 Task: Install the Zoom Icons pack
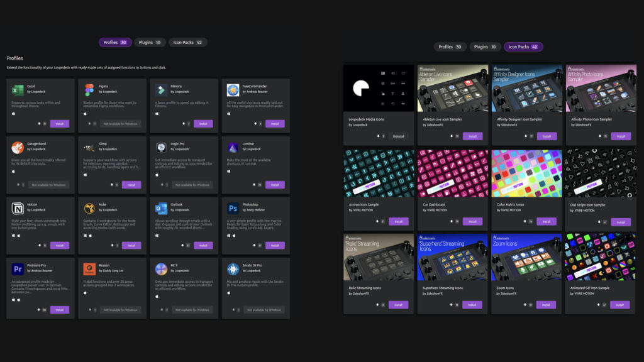pyautogui.click(x=546, y=305)
